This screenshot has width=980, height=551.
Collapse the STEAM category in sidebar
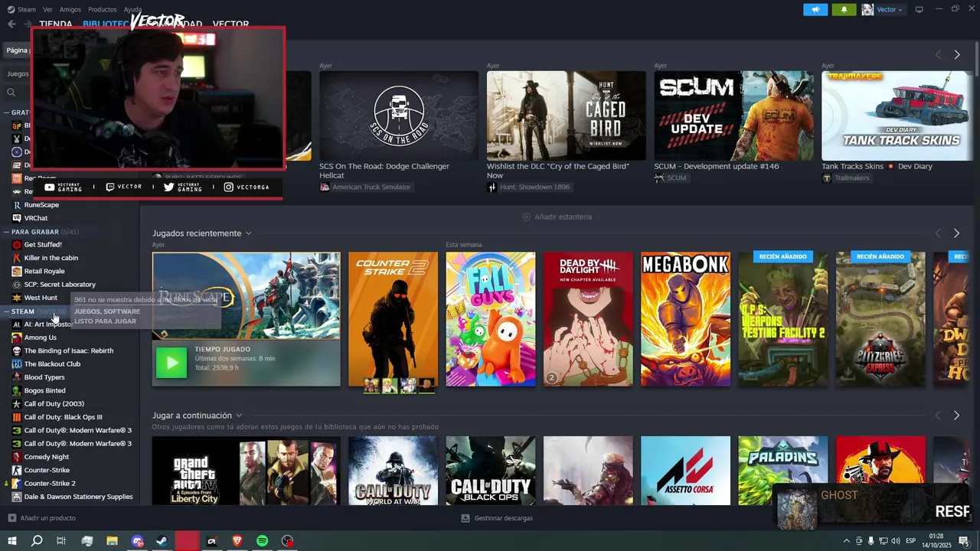(6, 311)
